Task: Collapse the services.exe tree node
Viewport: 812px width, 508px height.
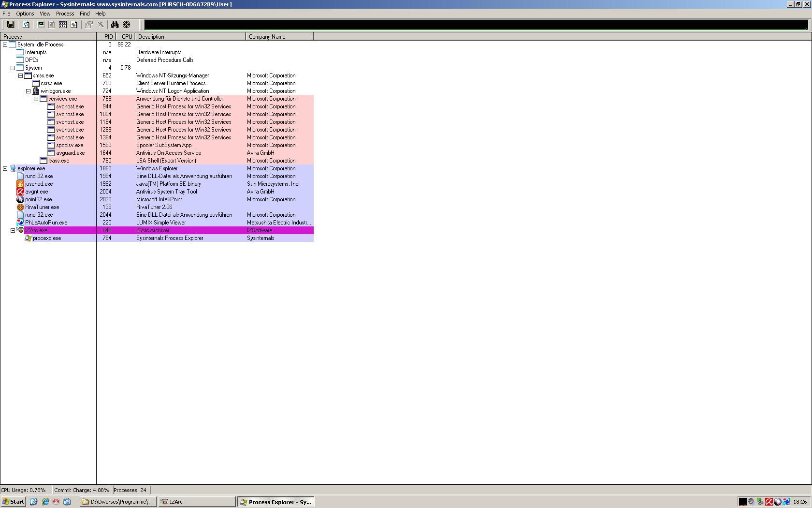Action: click(x=36, y=99)
